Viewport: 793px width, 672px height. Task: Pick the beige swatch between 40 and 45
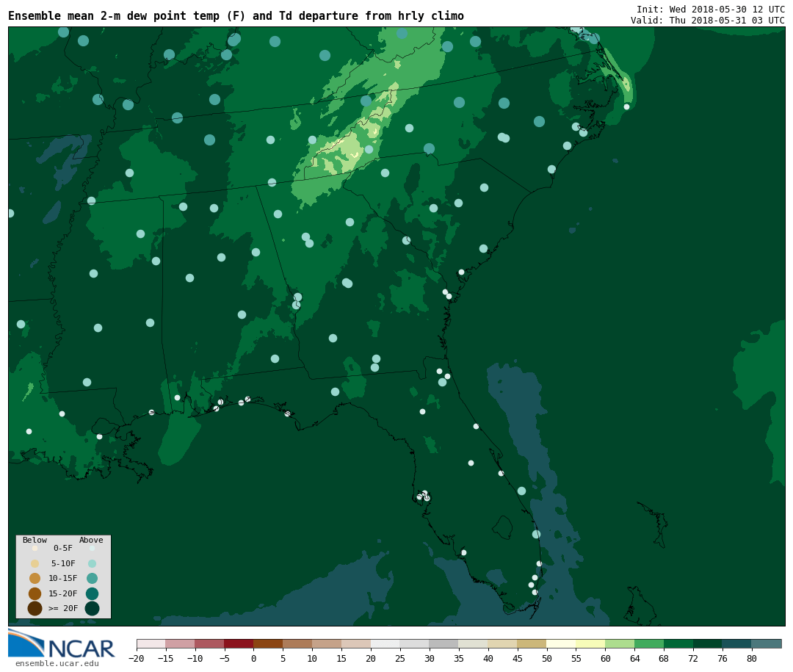coord(503,643)
